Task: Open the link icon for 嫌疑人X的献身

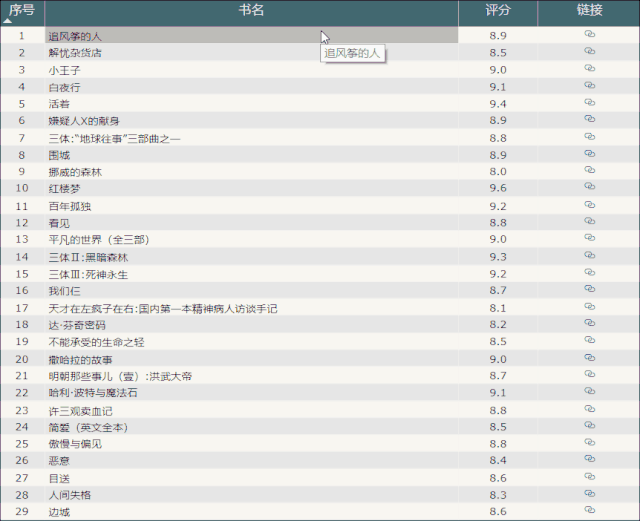Action: pyautogui.click(x=589, y=119)
